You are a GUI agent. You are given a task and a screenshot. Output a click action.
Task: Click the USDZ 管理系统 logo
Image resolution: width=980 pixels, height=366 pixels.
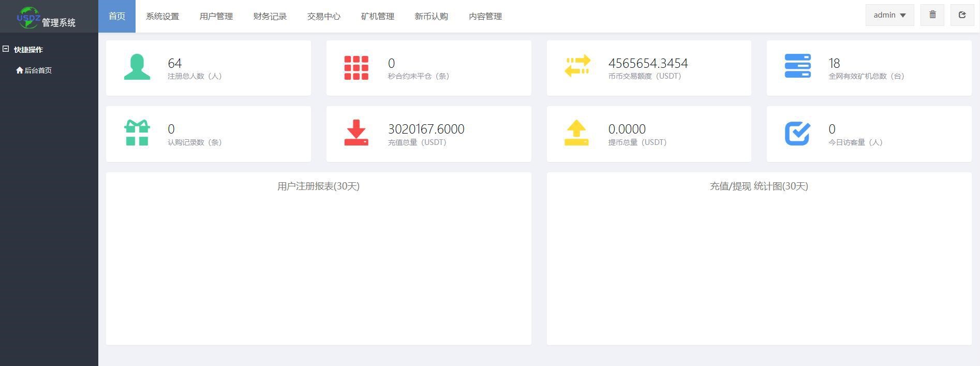pos(47,17)
